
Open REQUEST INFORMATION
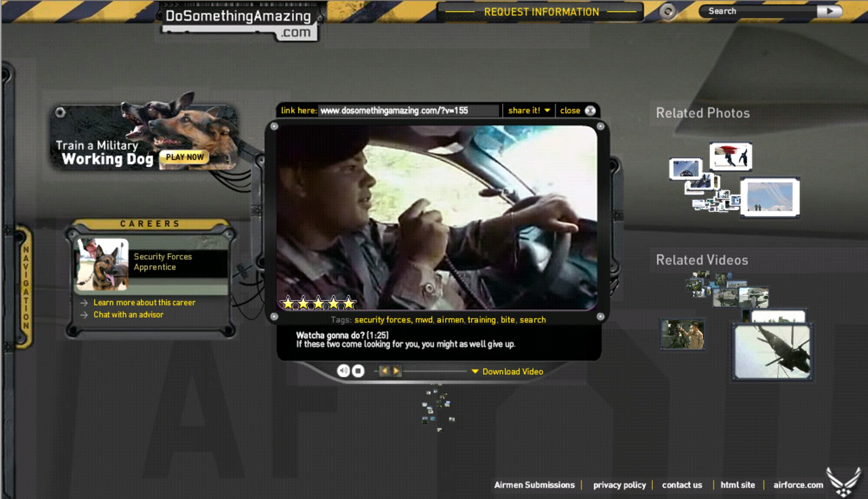point(541,12)
